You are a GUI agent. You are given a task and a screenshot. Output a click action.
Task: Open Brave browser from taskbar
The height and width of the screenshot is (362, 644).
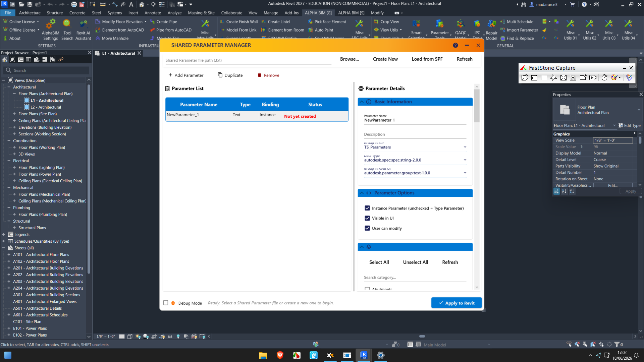(280, 355)
